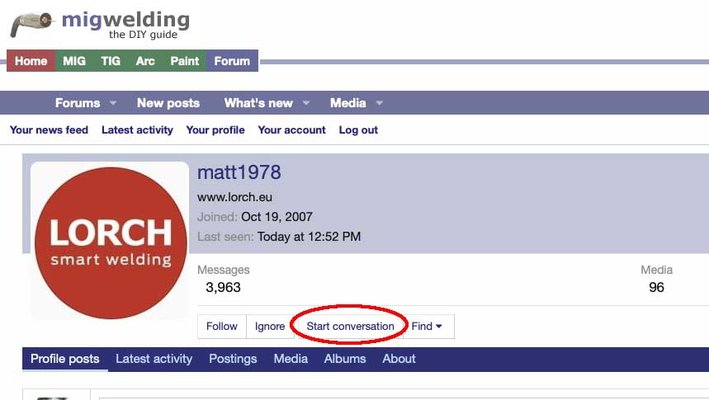Expand the Forums dropdown arrow
The height and width of the screenshot is (400, 709).
[113, 103]
